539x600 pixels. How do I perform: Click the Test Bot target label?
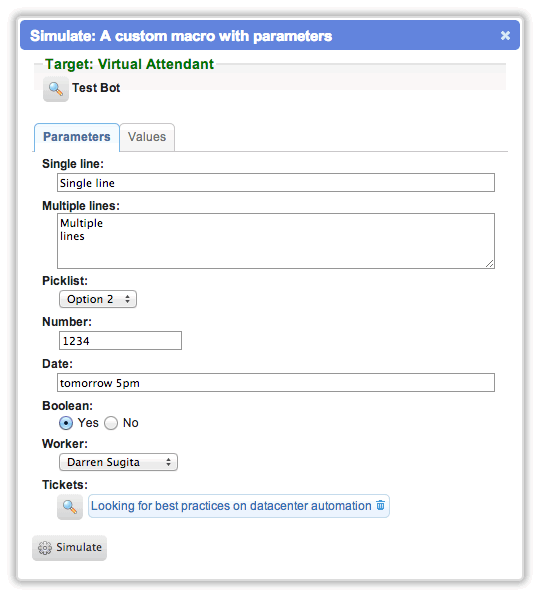(x=96, y=88)
